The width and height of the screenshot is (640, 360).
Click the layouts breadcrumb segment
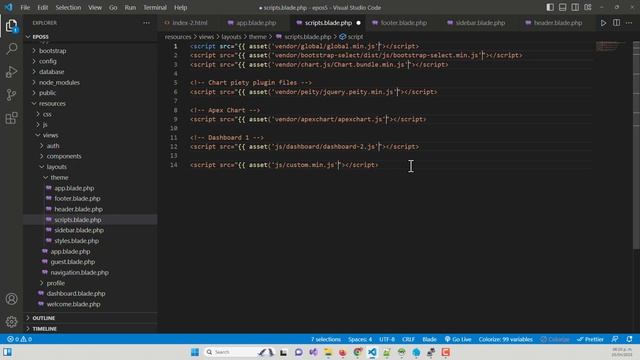coord(231,37)
